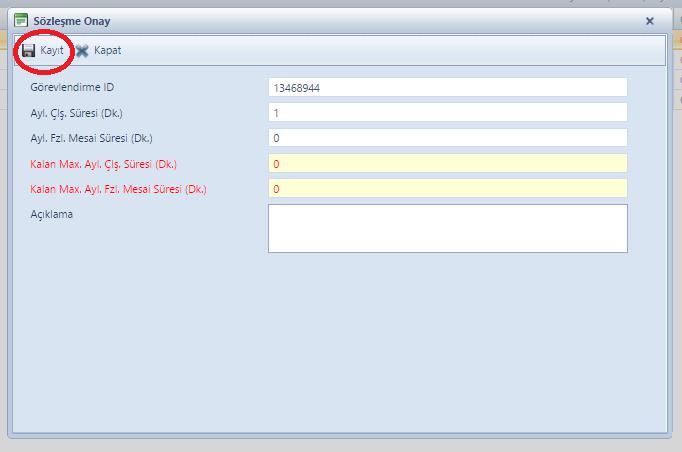
Task: Click the gray X icon beside Kapat
Action: pyautogui.click(x=82, y=50)
